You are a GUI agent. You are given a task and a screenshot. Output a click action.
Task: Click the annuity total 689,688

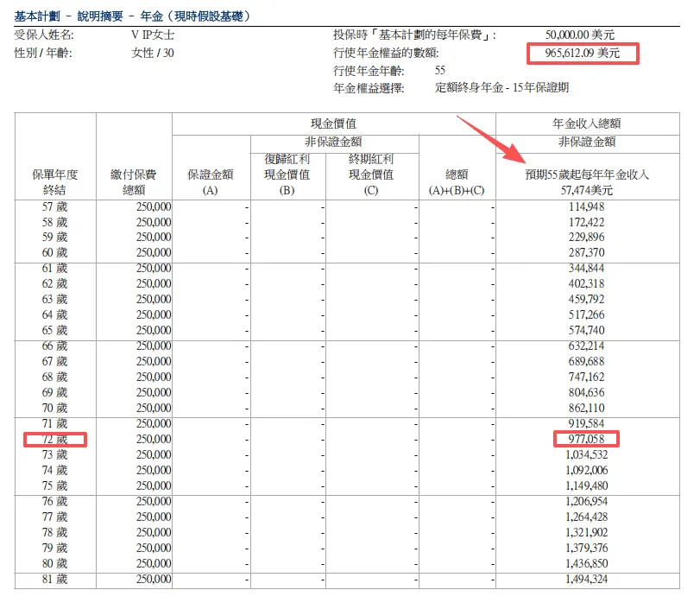click(587, 361)
